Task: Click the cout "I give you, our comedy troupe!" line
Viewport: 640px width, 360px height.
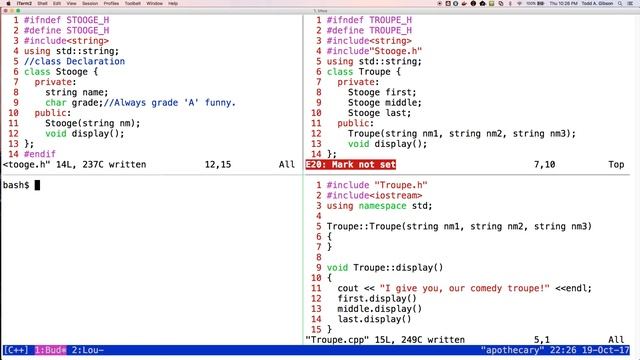Action: 464,288
